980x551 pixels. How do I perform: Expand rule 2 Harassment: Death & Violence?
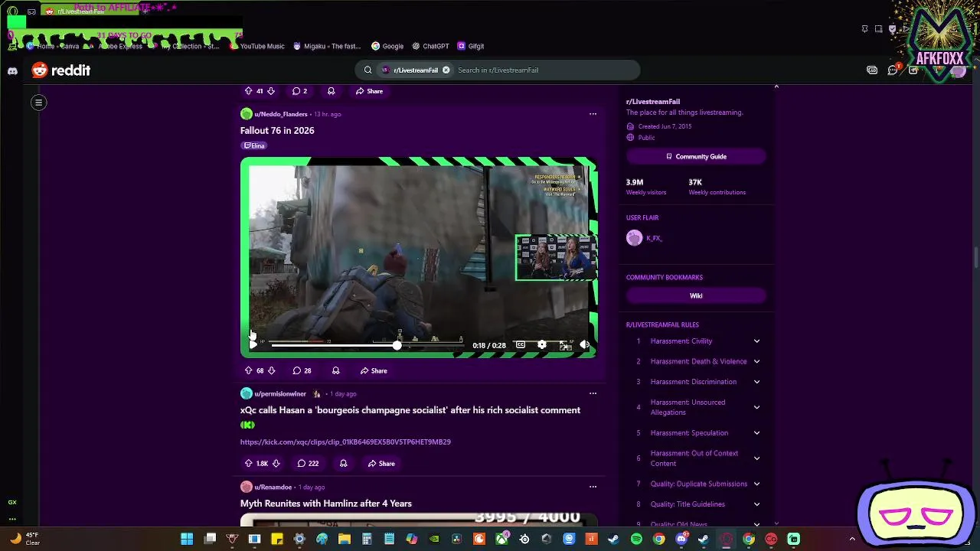click(756, 361)
